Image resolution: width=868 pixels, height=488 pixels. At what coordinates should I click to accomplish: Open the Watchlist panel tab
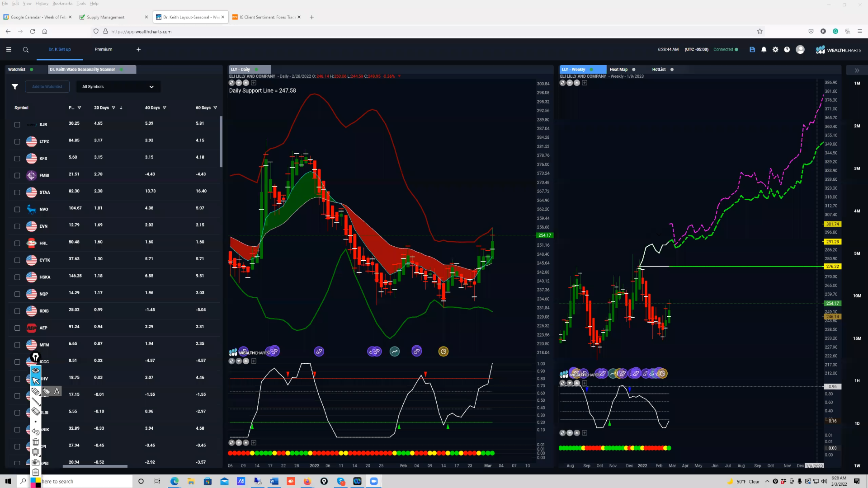pyautogui.click(x=17, y=70)
